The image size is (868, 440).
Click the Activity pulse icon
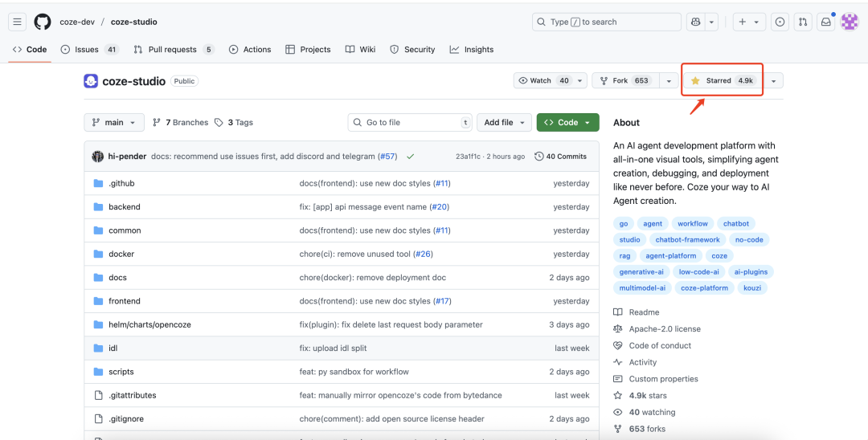(618, 362)
